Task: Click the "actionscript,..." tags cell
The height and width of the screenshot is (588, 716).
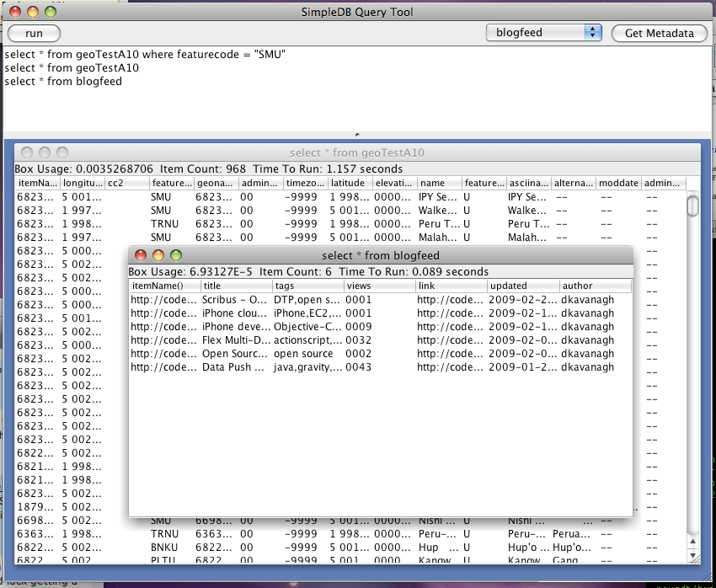Action: pos(307,340)
